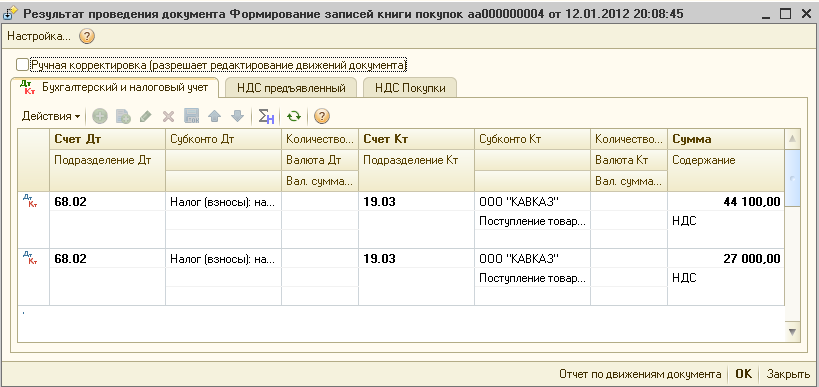Click the vertical scrollbar thumb
Viewport: 819px width, 387px height.
tap(792, 178)
